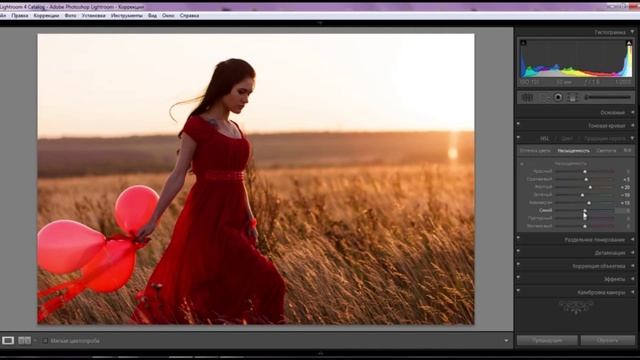
Task: Expand the Эффекты panel triangle
Action: click(632, 279)
